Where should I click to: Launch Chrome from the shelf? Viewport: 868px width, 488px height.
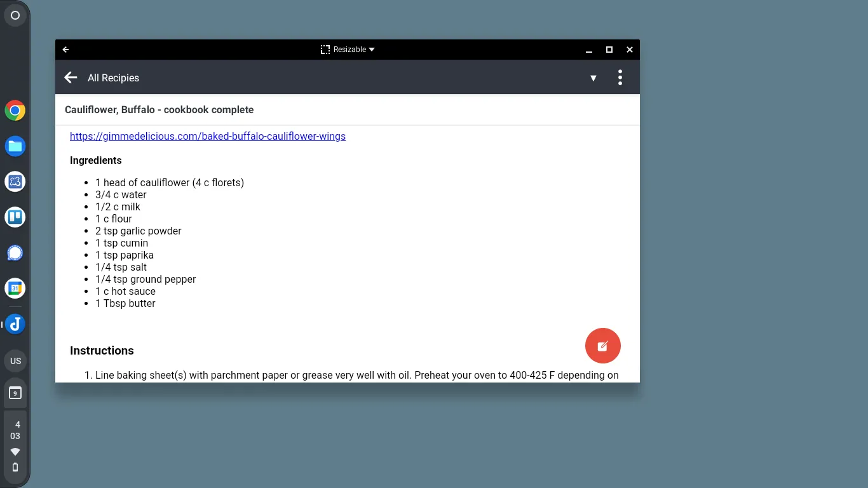pyautogui.click(x=15, y=110)
